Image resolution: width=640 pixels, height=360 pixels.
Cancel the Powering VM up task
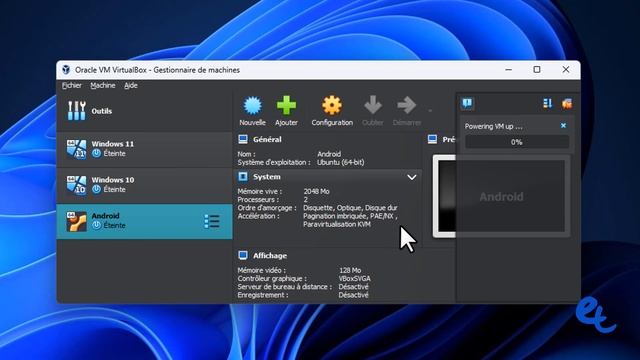pos(563,126)
